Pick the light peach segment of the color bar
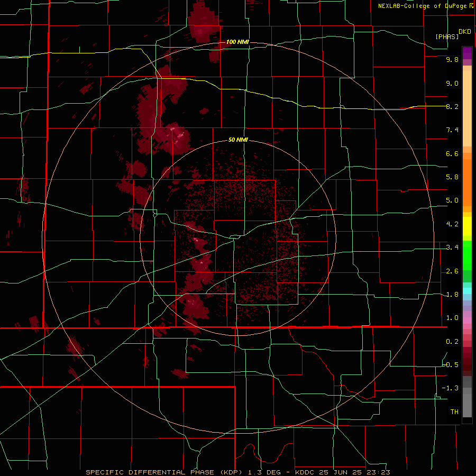The height and width of the screenshot is (476, 476). 467,108
